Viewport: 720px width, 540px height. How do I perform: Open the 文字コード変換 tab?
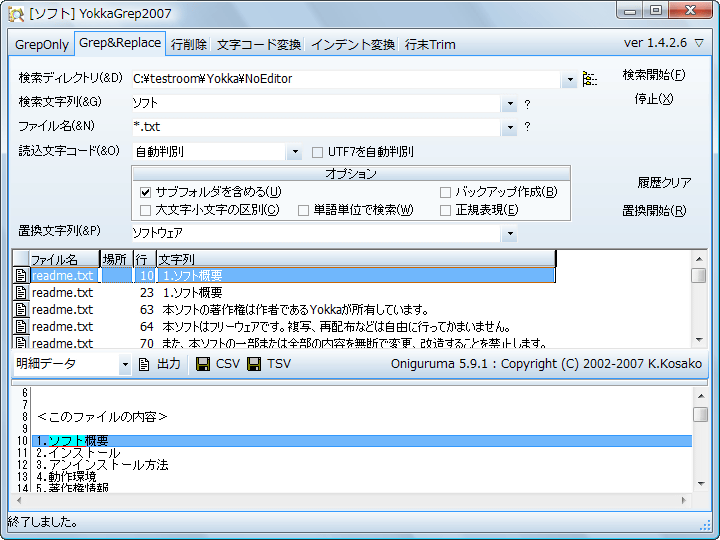tap(259, 45)
